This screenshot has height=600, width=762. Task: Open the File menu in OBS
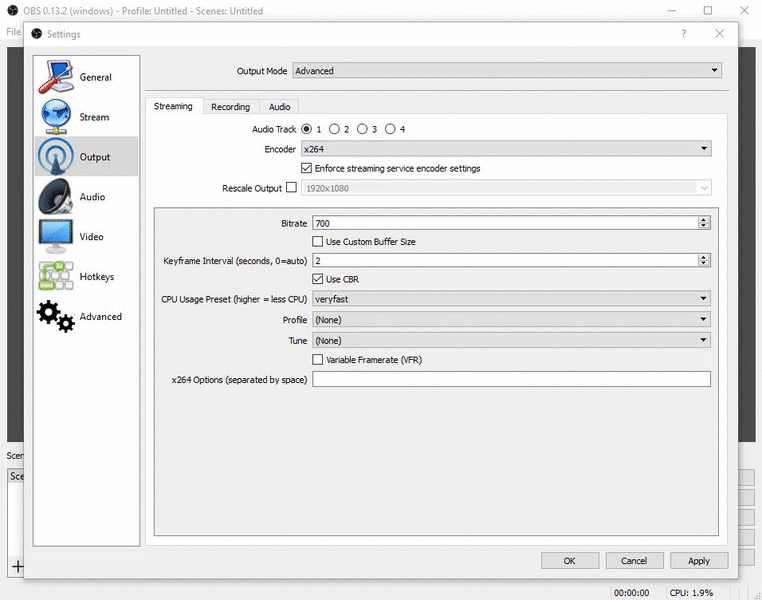pos(13,32)
